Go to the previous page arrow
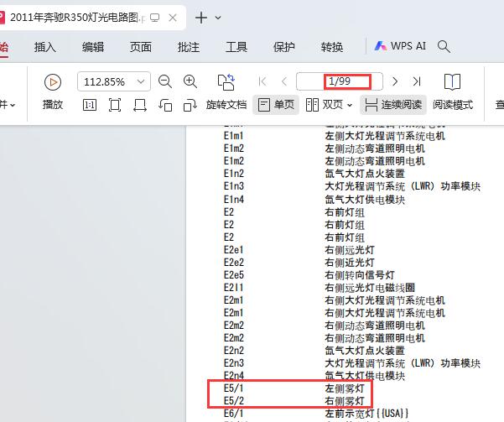The height and width of the screenshot is (422, 504). 284,81
